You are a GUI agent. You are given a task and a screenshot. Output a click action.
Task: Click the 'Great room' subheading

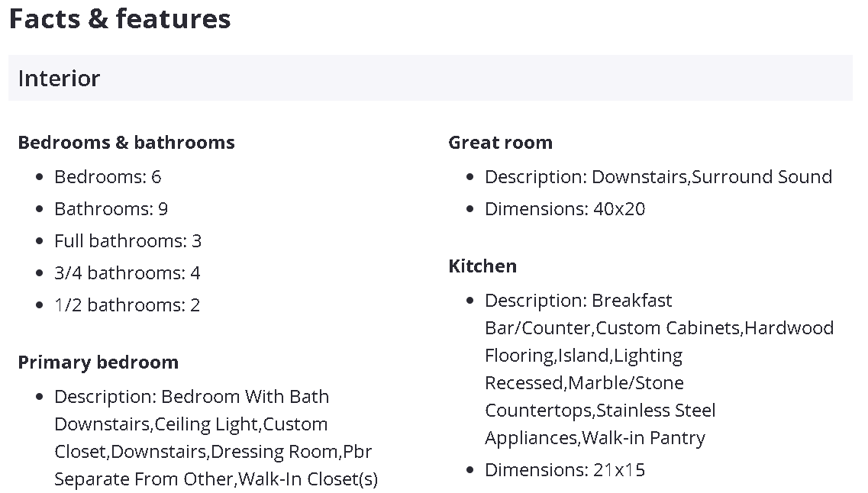[500, 143]
